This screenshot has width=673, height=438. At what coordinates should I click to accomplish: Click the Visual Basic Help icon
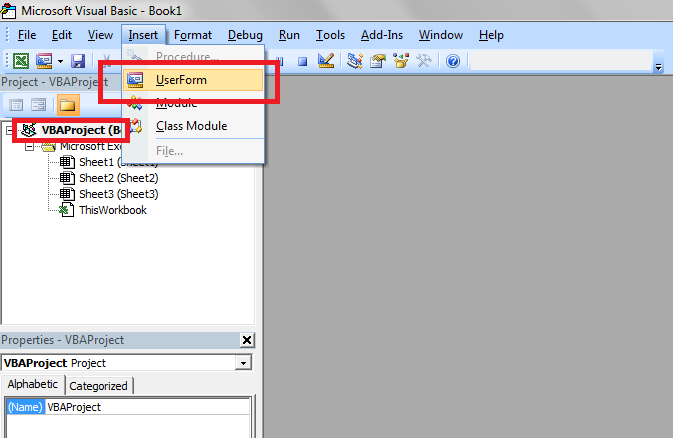pyautogui.click(x=453, y=61)
